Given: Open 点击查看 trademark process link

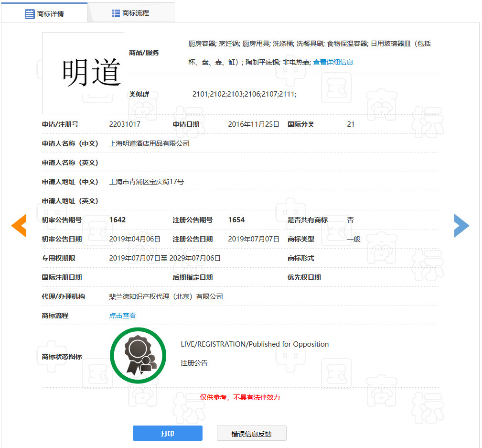Looking at the screenshot, I should (x=122, y=316).
